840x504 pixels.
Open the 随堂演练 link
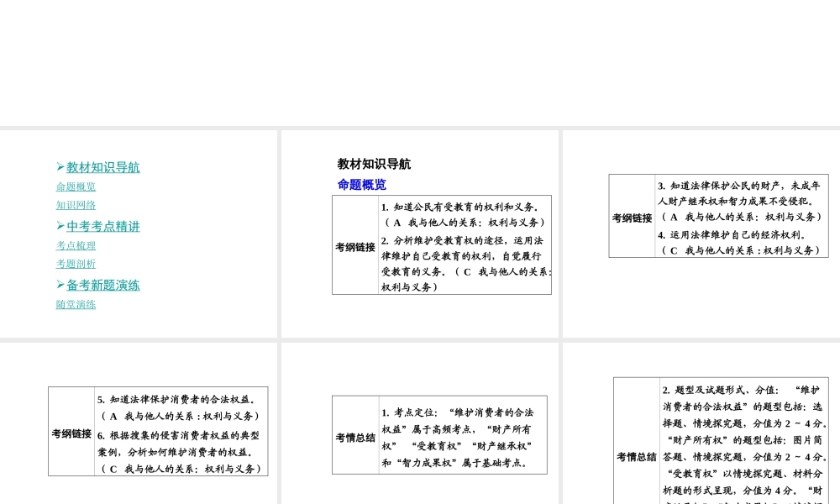coord(76,304)
